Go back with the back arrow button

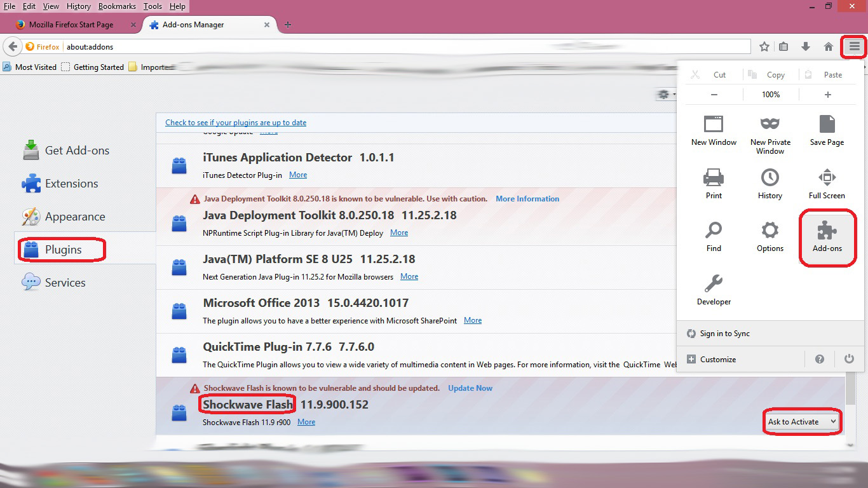[x=12, y=46]
